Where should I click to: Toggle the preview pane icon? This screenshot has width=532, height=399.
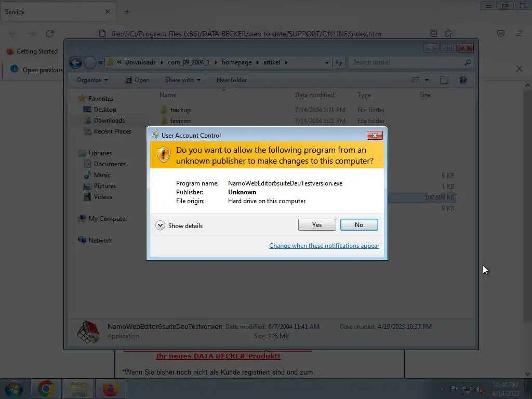tap(444, 80)
